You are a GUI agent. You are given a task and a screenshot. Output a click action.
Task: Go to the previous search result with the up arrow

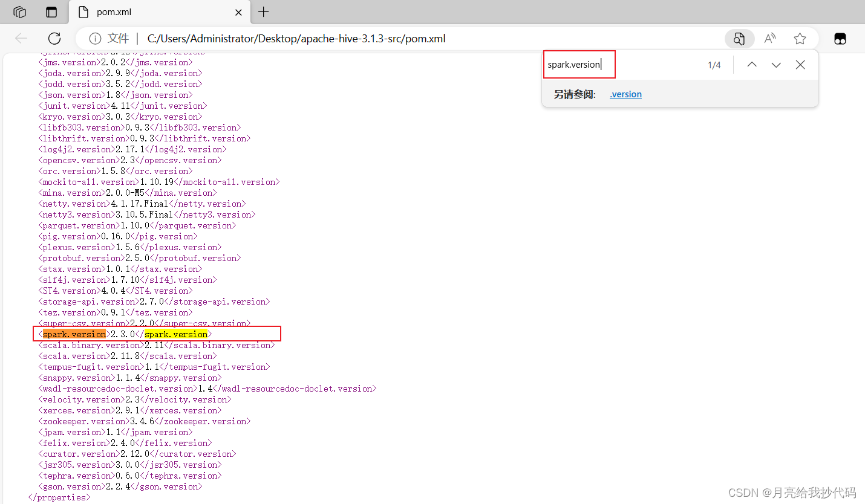752,65
